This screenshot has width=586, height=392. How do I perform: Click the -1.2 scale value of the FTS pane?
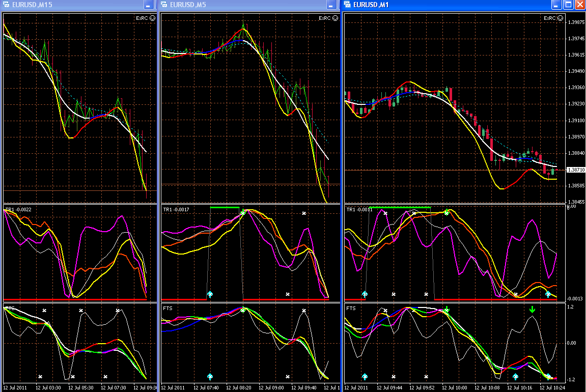(571, 380)
